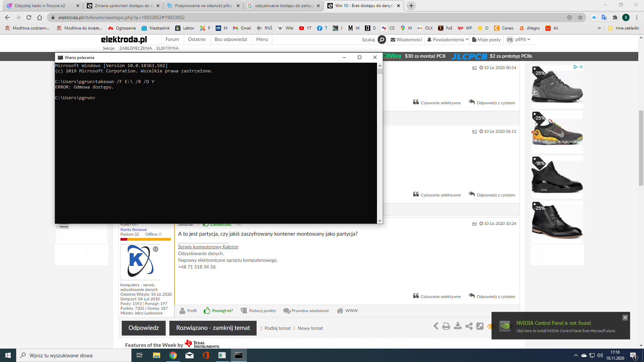Click Cytowanie selektywne on post #3
The height and width of the screenshot is (362, 644).
(437, 195)
